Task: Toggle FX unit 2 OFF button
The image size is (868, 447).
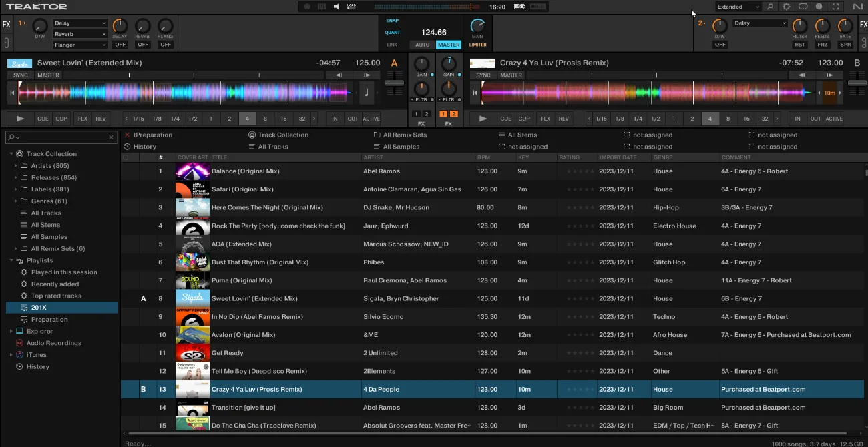Action: point(720,45)
